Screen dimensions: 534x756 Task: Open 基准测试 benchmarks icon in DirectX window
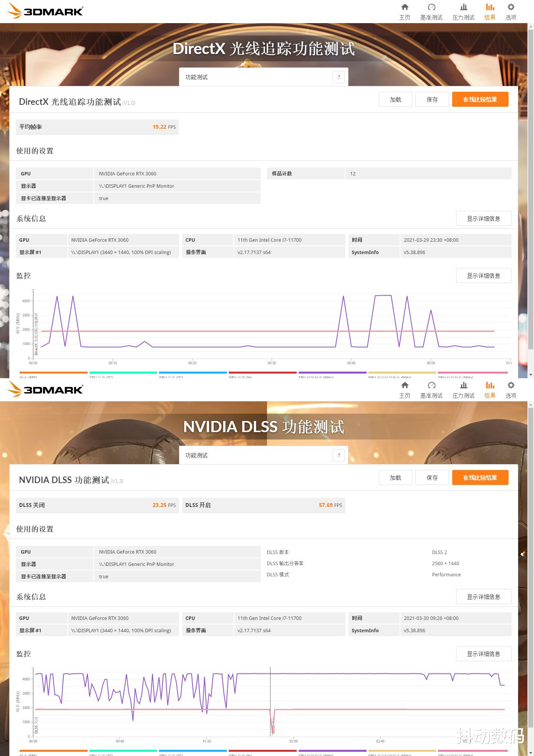(x=431, y=12)
